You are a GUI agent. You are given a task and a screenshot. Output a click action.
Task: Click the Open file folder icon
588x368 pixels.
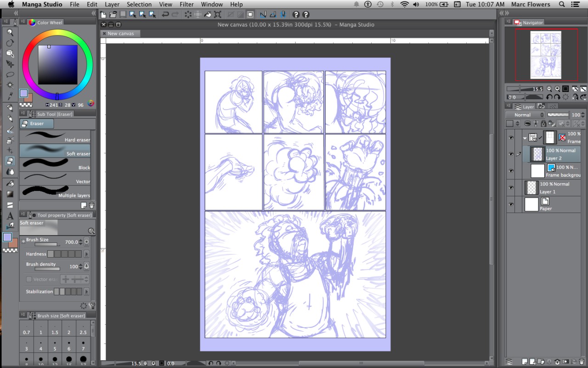(x=113, y=15)
